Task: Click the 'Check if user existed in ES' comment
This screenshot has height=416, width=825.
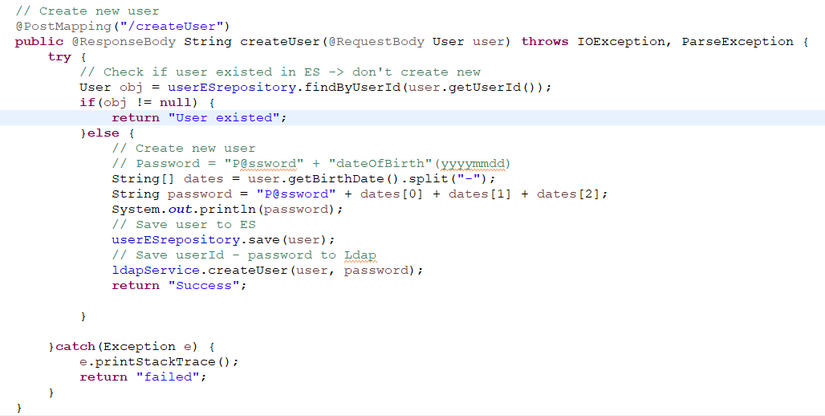Action: pyautogui.click(x=280, y=72)
